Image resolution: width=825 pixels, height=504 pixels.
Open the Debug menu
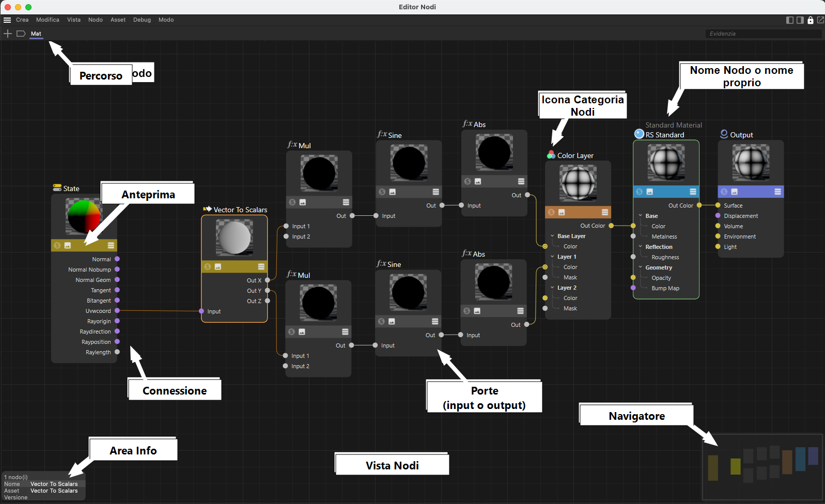(x=142, y=20)
